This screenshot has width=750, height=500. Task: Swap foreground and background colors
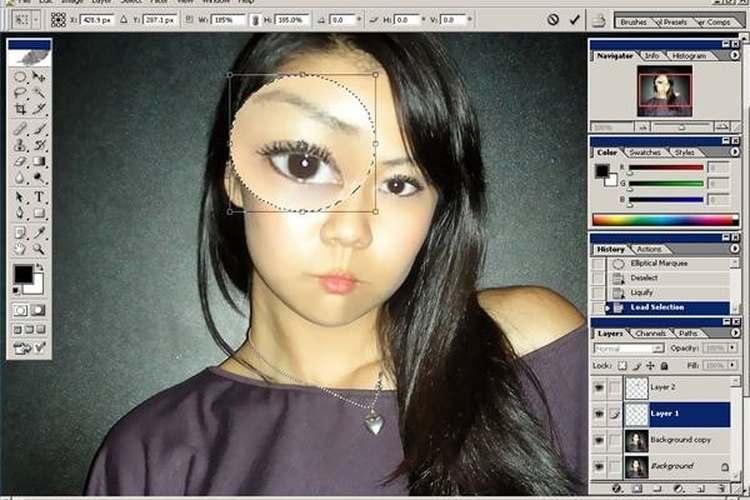[40, 267]
